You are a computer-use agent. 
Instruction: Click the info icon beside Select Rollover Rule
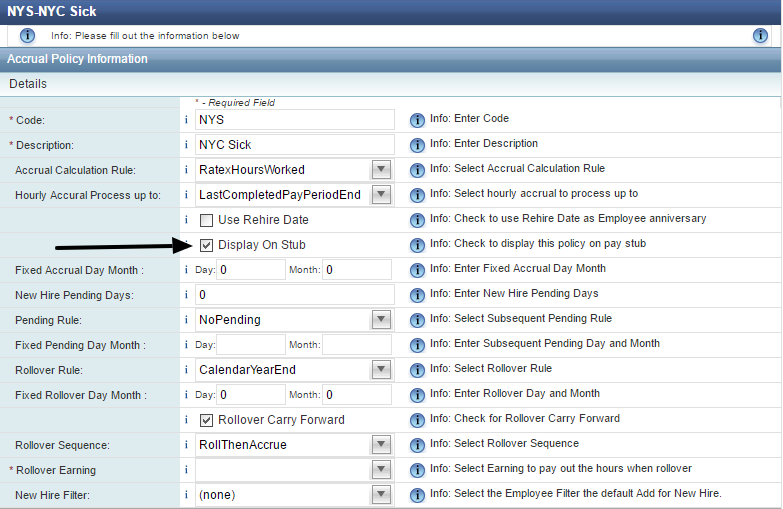coord(417,370)
